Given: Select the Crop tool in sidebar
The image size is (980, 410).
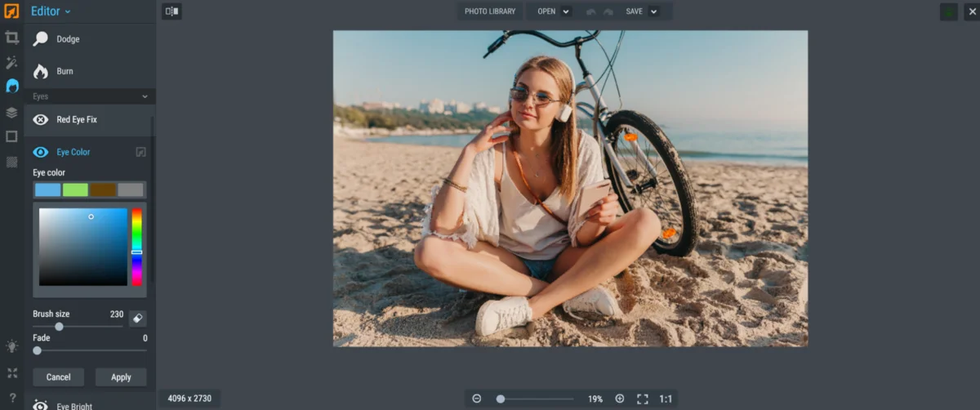Looking at the screenshot, I should point(11,38).
